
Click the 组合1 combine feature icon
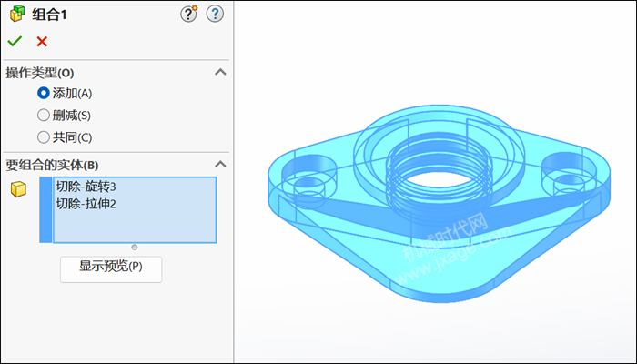point(17,15)
